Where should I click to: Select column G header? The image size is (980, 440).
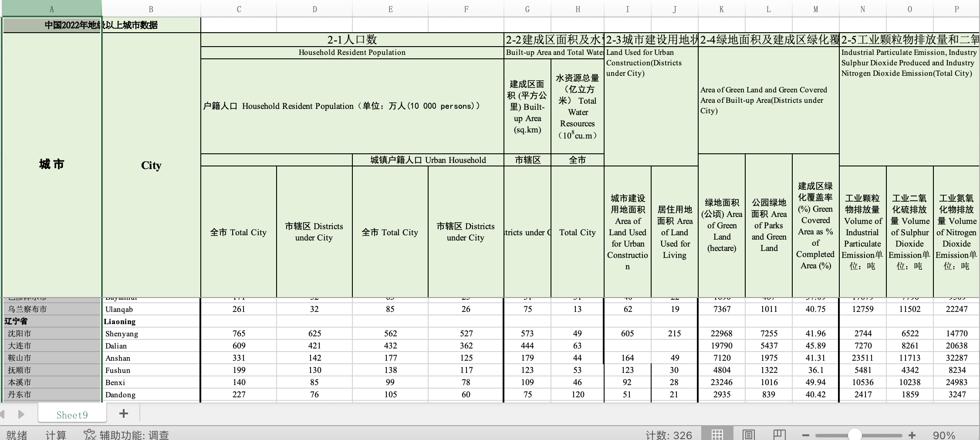point(527,9)
